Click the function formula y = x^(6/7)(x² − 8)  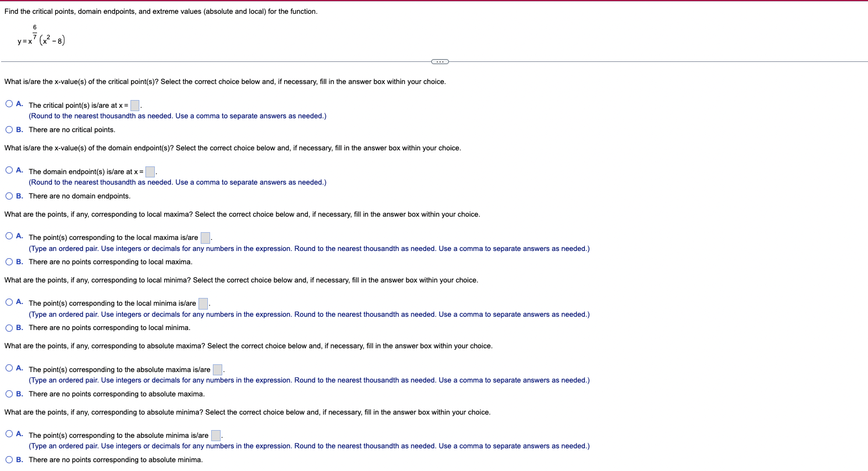coord(41,36)
